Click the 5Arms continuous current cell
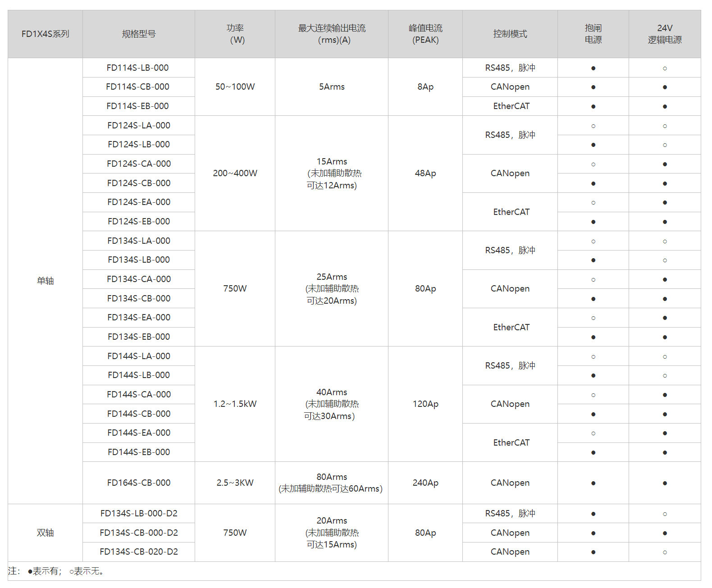The width and height of the screenshot is (712, 588). pyautogui.click(x=332, y=87)
